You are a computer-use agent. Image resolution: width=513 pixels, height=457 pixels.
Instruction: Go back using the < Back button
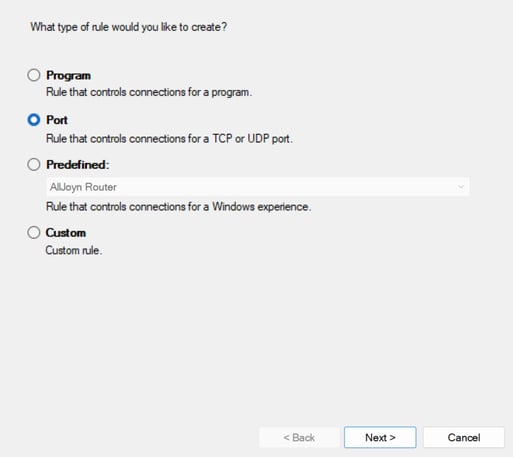[299, 437]
